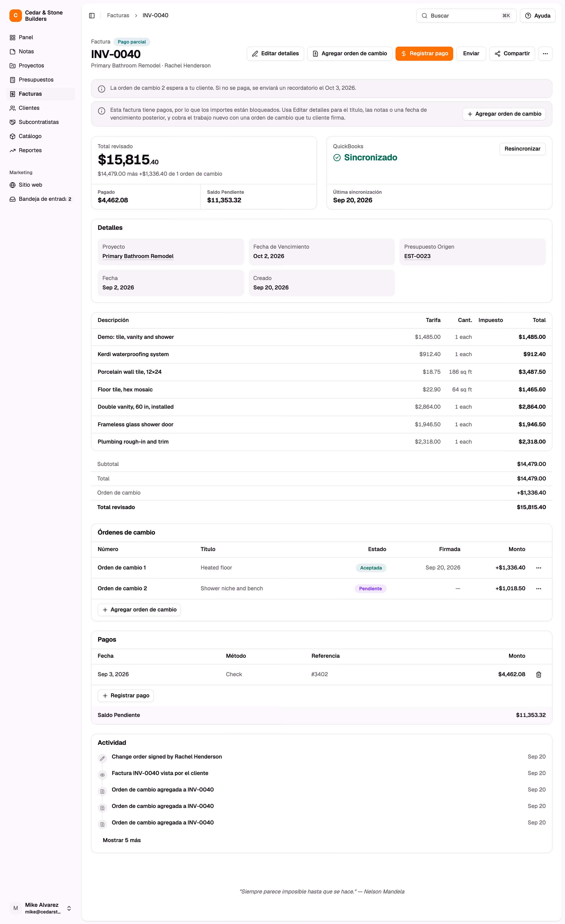
Task: Click the Pendiente status badge
Action: (x=370, y=589)
